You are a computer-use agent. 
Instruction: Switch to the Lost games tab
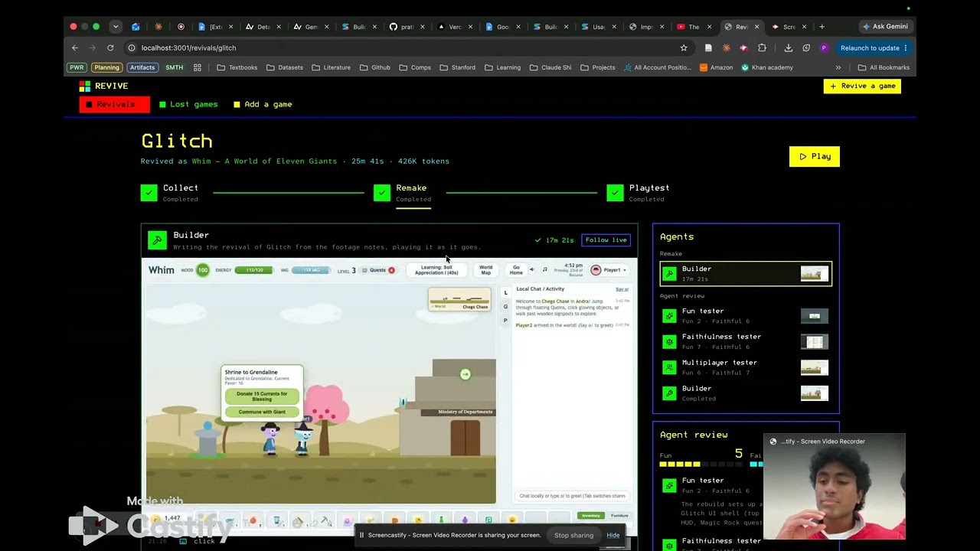coord(188,104)
